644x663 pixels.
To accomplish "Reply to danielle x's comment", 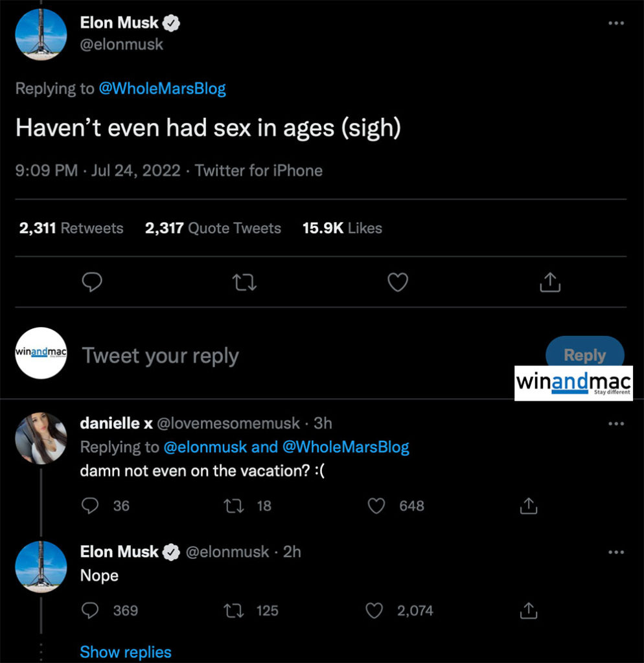I will point(90,506).
